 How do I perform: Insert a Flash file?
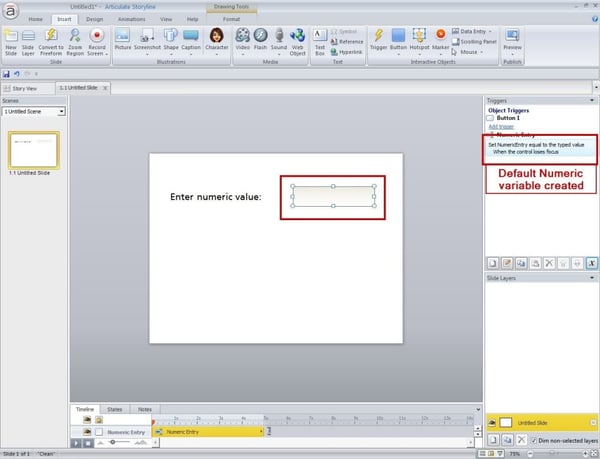pos(260,39)
